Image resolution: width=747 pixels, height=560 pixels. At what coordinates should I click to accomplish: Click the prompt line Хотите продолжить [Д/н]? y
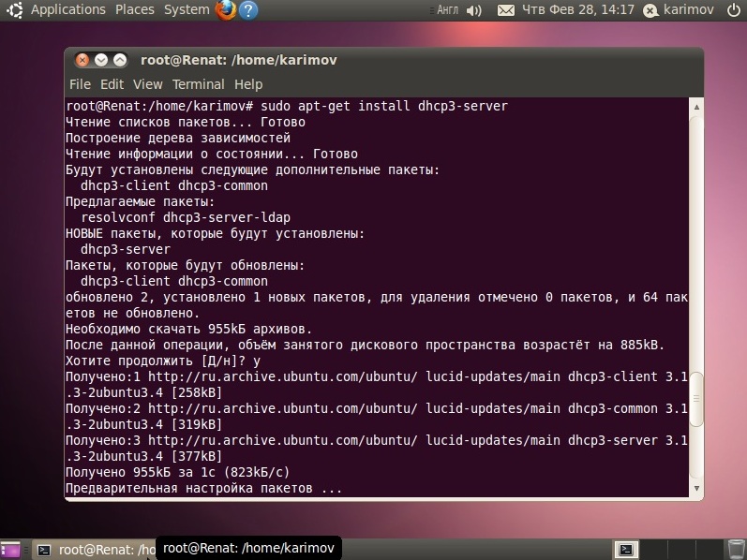[x=163, y=361]
